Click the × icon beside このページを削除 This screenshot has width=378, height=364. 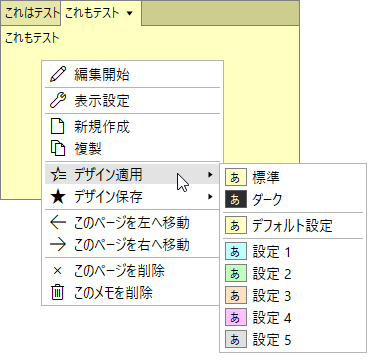[58, 271]
